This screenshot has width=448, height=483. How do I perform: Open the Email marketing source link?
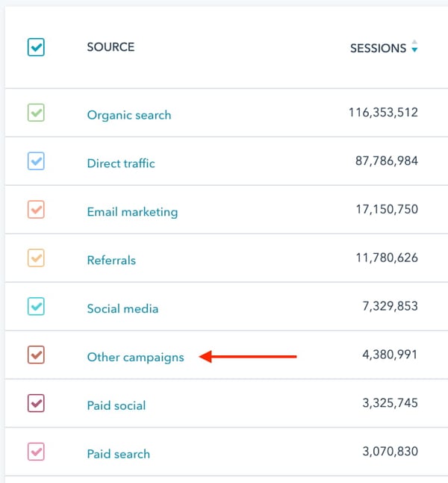(x=132, y=212)
